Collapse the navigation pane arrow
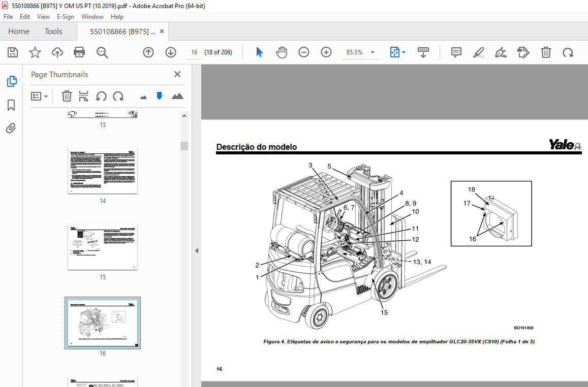588x387 pixels. 197,250
